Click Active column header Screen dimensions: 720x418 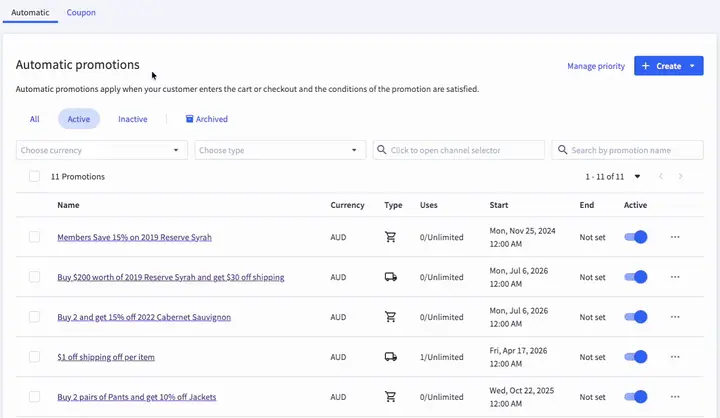point(636,205)
